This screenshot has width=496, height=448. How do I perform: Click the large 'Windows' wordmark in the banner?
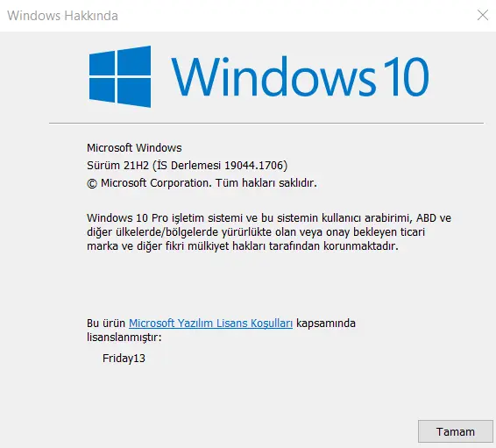click(274, 76)
